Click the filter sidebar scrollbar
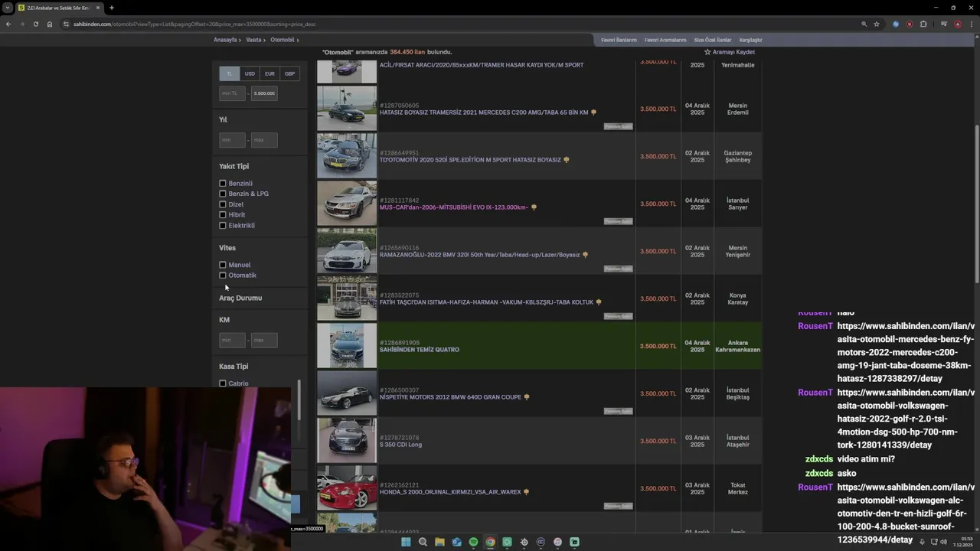 299,399
